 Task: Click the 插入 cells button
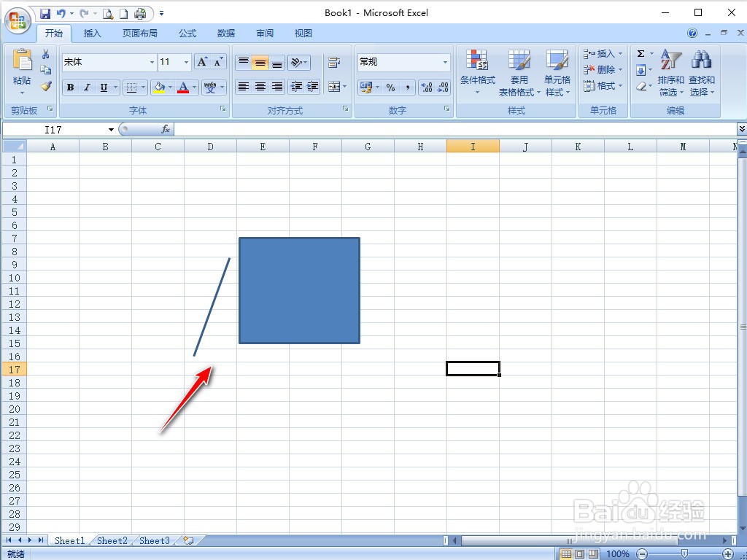point(603,54)
